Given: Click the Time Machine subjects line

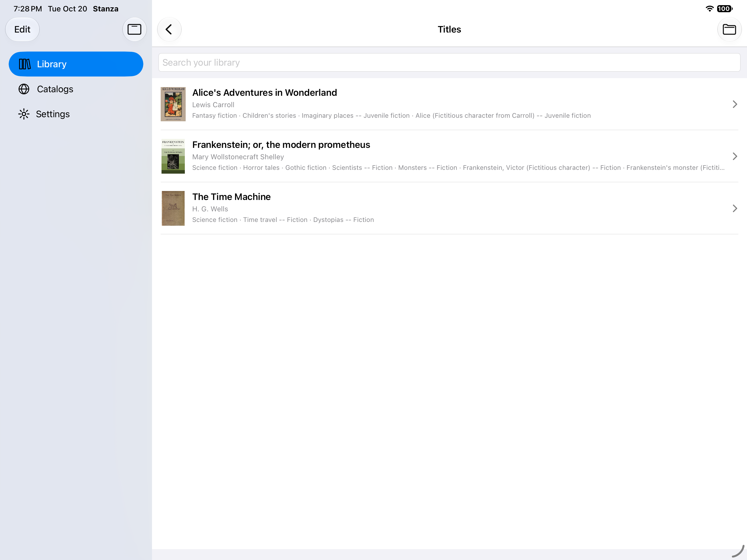Looking at the screenshot, I should (283, 220).
